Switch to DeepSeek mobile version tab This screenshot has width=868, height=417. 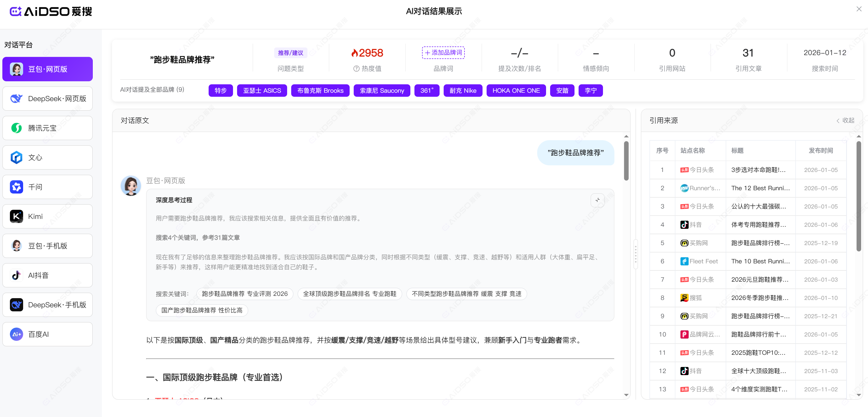coord(48,305)
